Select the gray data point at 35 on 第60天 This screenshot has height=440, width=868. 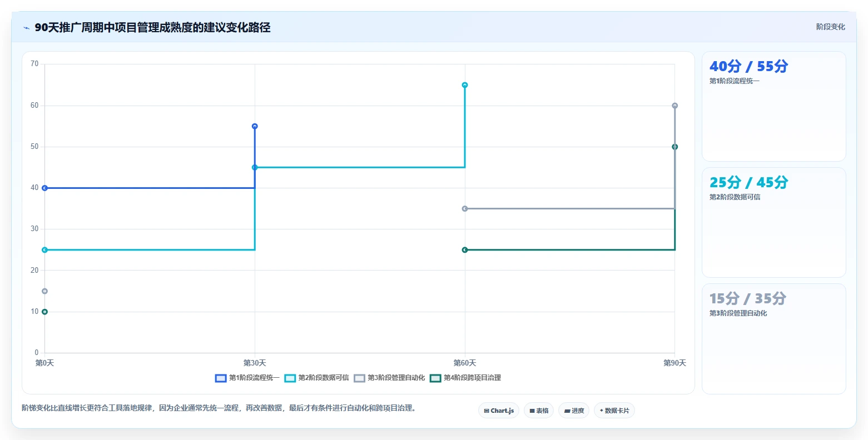coord(465,208)
